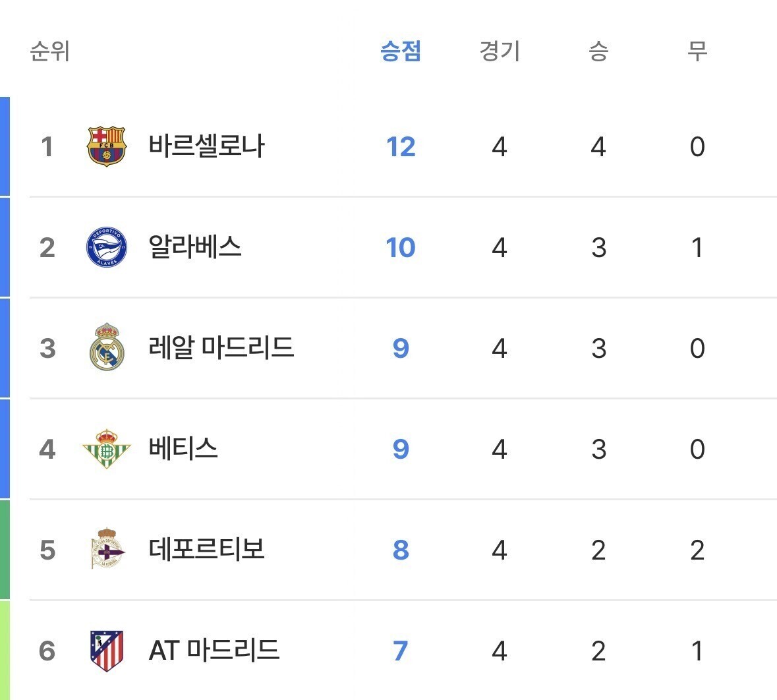This screenshot has width=777, height=700.
Task: Click the Deportivo La Coruña crest
Action: (x=107, y=549)
